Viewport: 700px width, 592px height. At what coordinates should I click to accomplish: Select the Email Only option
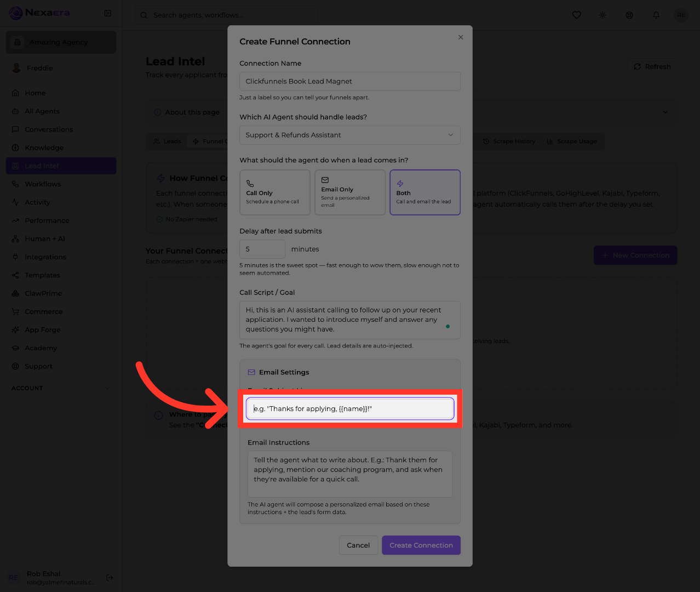pyautogui.click(x=350, y=192)
